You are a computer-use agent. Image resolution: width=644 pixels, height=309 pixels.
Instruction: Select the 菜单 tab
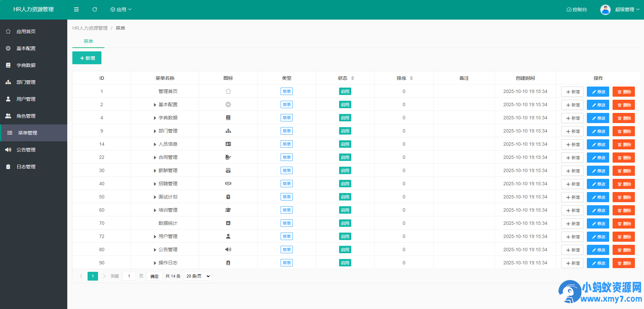pos(88,41)
